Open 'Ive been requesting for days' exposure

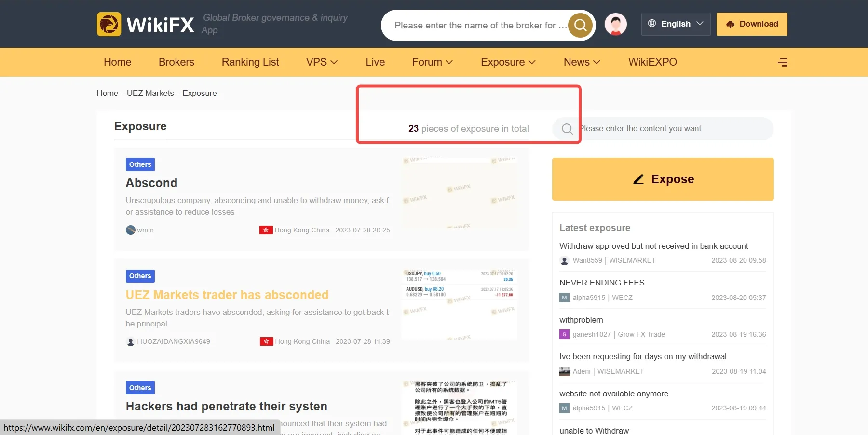point(643,356)
